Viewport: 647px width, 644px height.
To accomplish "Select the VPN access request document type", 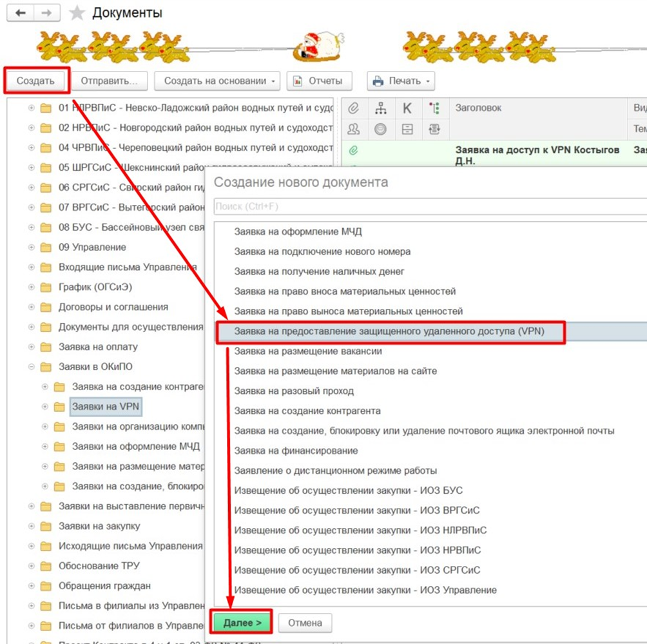I will [x=389, y=331].
